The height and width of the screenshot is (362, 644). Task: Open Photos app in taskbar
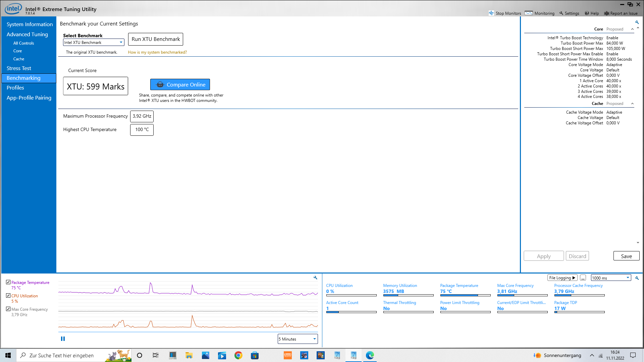click(205, 355)
